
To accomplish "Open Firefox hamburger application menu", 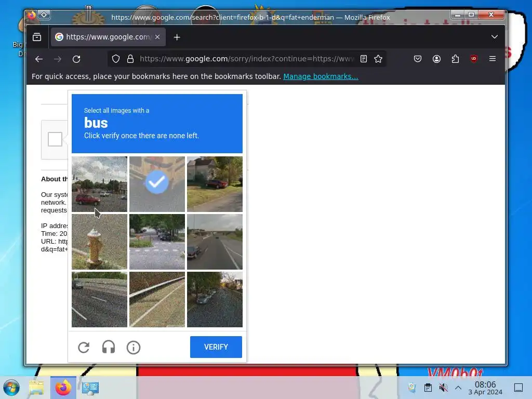I will pos(493,59).
